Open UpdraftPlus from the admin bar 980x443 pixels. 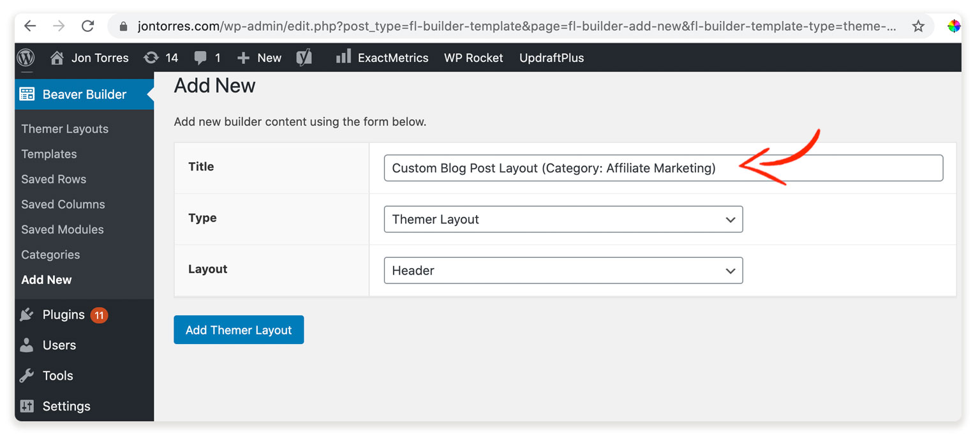551,57
